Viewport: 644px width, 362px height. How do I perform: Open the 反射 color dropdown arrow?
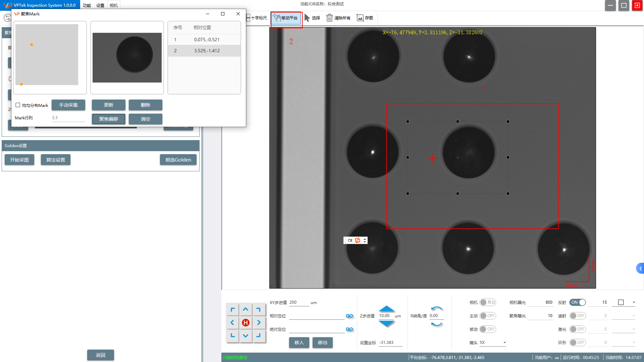[634, 302]
